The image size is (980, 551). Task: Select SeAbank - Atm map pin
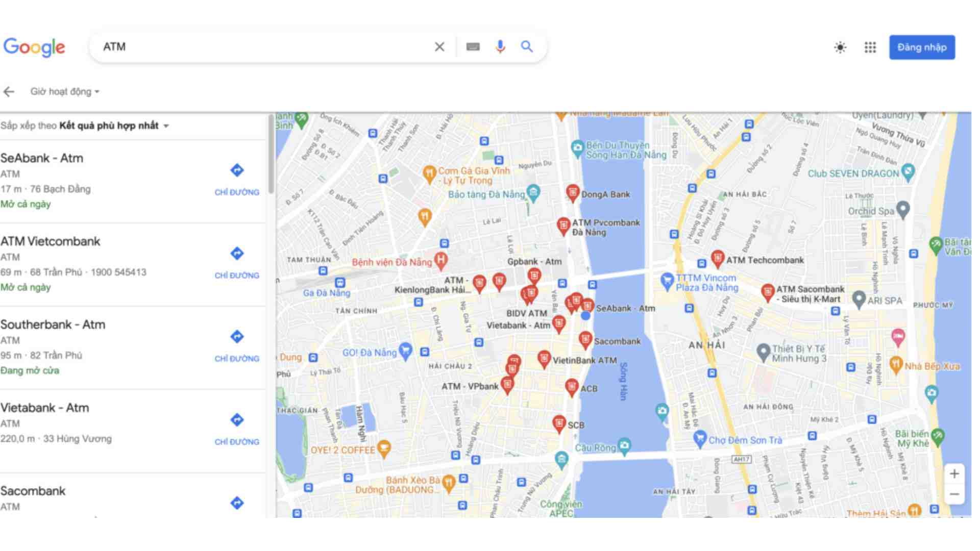[587, 306]
